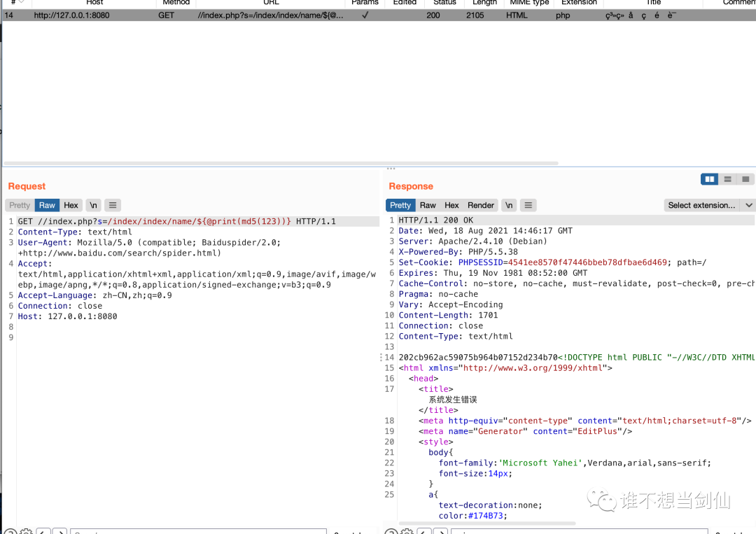Click the Pragma: no-cache response header
Viewport: 756px width, 534px height.
tap(438, 295)
